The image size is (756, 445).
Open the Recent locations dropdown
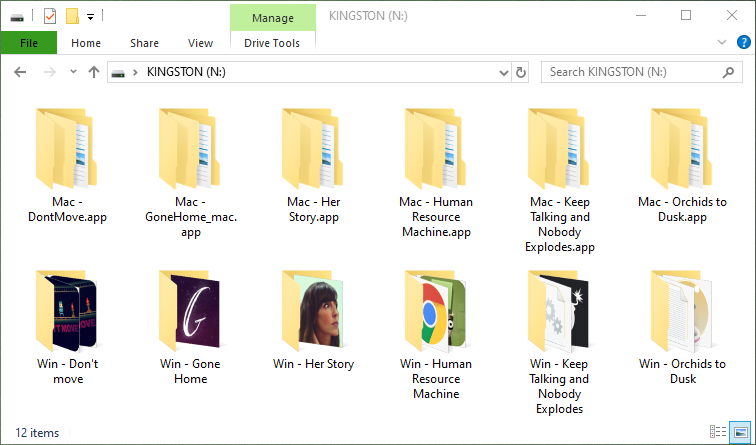coord(73,72)
